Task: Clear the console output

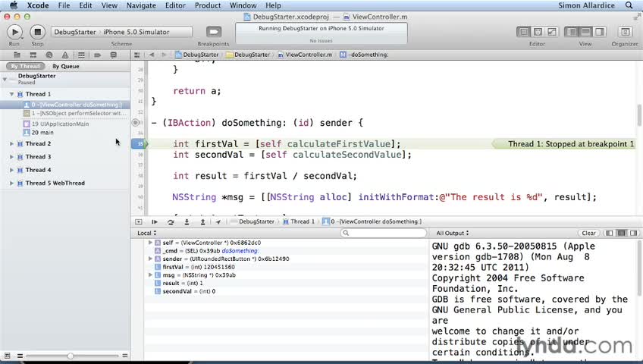Action: pos(588,233)
